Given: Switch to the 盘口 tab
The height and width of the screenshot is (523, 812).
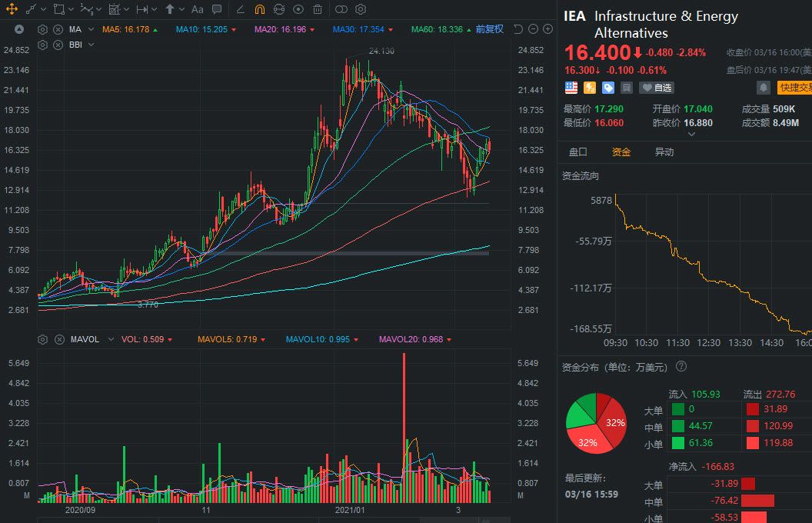Looking at the screenshot, I should [578, 152].
